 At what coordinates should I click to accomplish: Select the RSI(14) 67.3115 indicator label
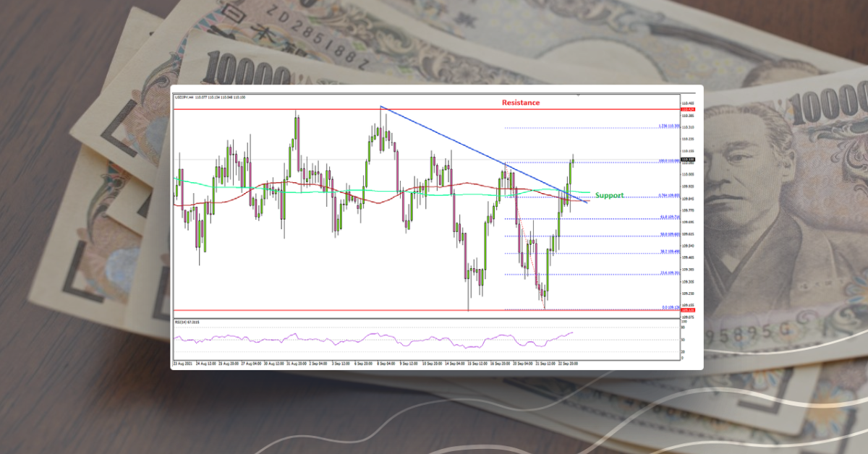click(187, 321)
